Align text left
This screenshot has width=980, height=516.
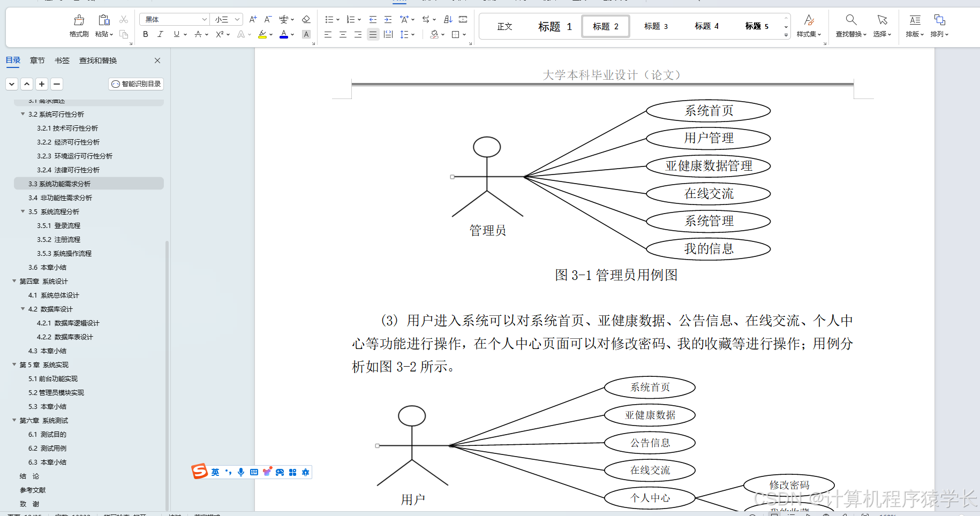[328, 34]
